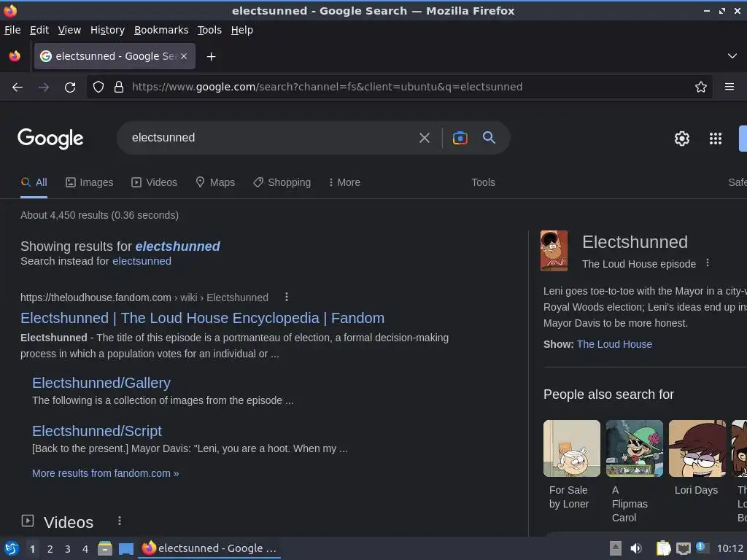Open the Lori Days card
747x560 pixels.
(x=697, y=457)
